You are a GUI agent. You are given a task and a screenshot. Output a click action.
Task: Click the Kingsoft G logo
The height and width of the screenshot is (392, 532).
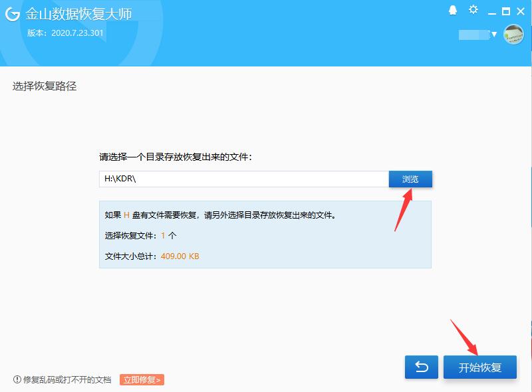[12, 12]
